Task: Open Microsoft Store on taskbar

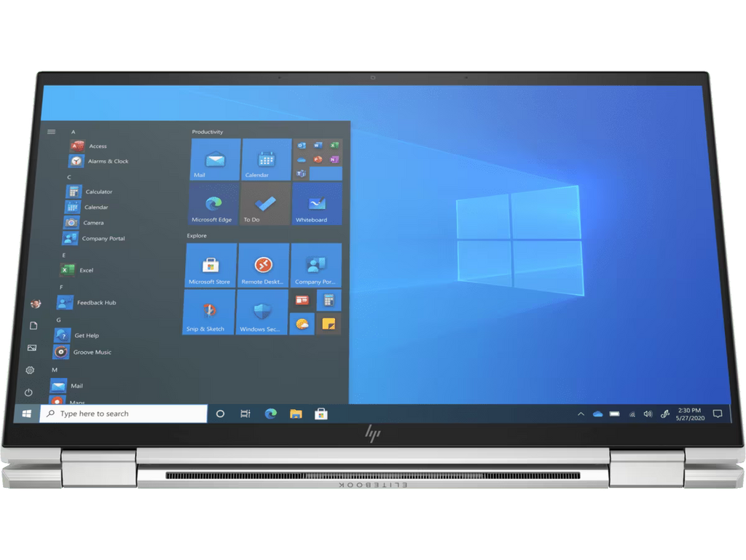Action: click(321, 414)
